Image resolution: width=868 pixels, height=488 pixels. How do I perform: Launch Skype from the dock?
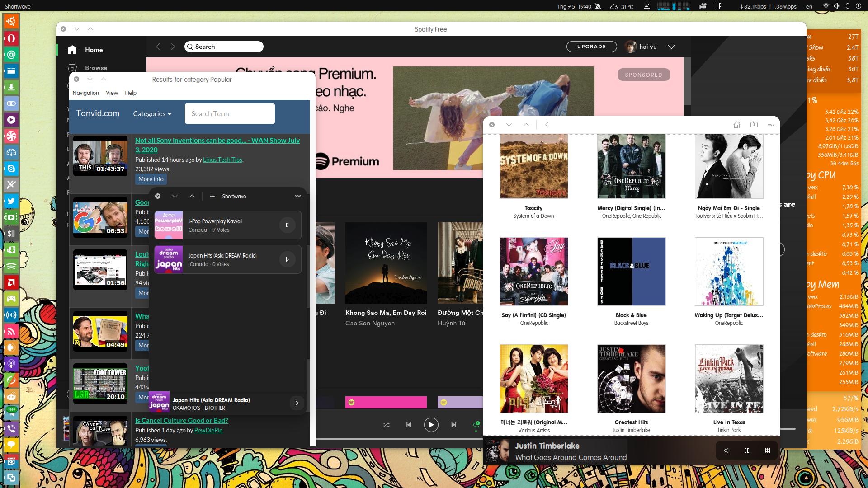(11, 169)
